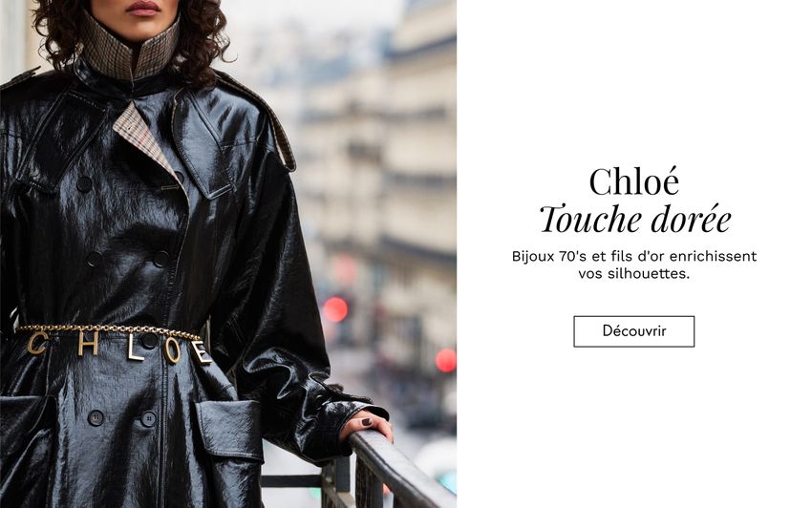This screenshot has height=508, width=812.
Task: Click the gold letter E on belt
Action: tap(202, 352)
